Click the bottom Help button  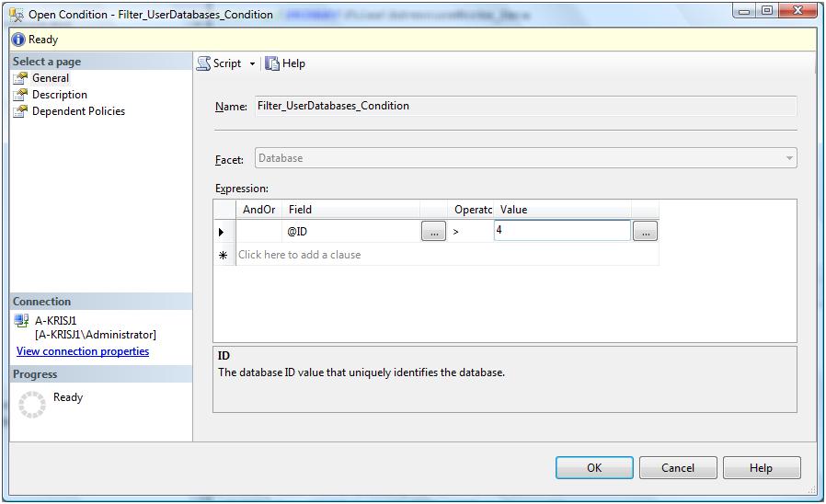click(762, 467)
